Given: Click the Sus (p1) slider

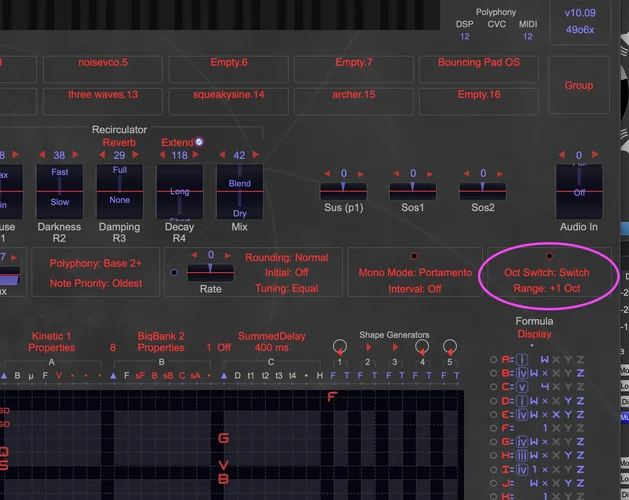Looking at the screenshot, I should [x=343, y=191].
